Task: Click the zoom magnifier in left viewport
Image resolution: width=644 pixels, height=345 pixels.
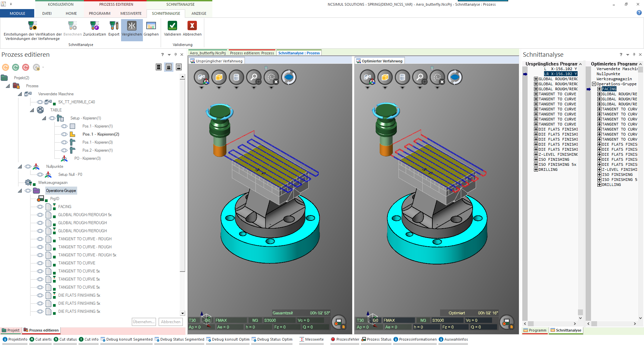Action: [254, 78]
